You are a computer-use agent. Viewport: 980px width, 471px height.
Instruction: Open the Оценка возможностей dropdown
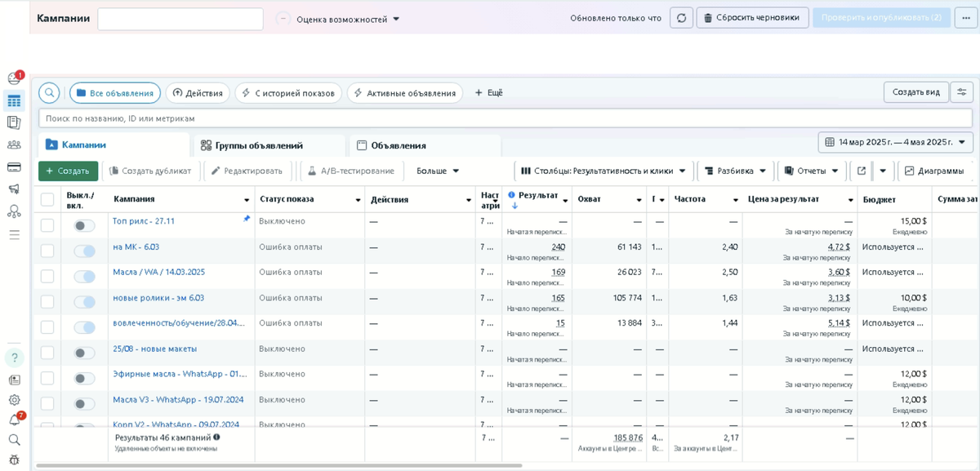click(x=348, y=19)
